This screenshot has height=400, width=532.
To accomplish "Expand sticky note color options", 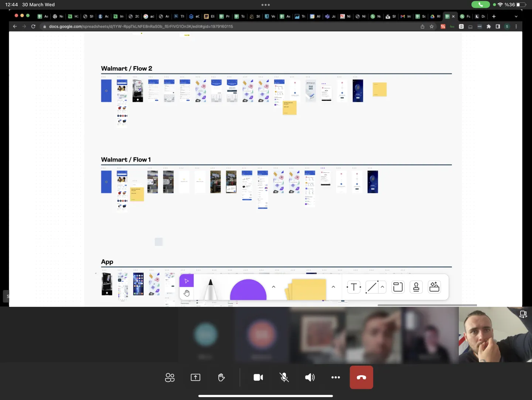I will (x=333, y=287).
